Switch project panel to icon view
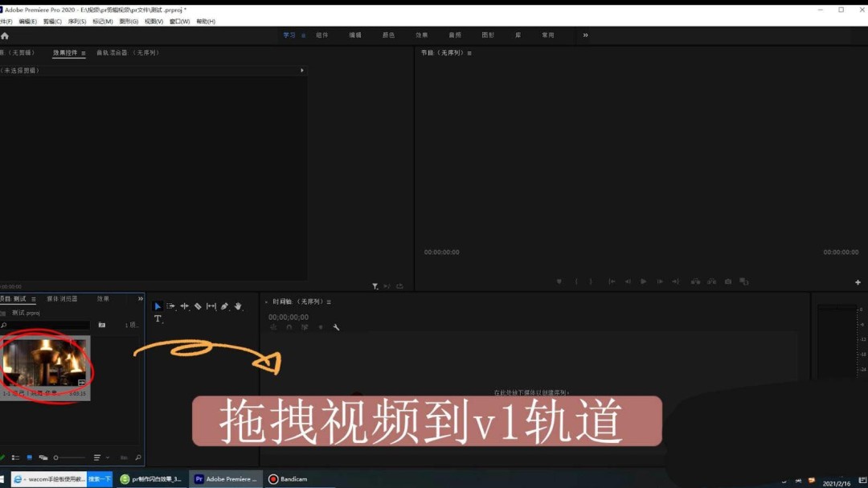The image size is (868, 488). pyautogui.click(x=30, y=457)
